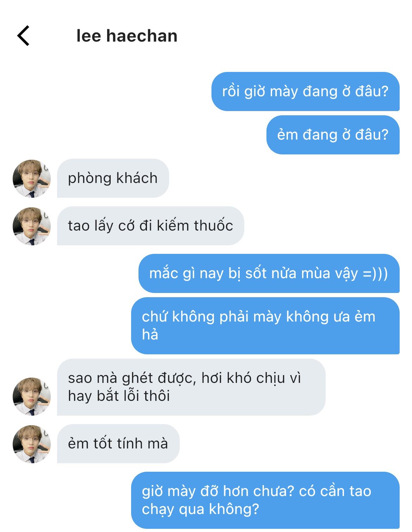Select the 'rồi giờ mày đang ở đâu?' bubble
Image resolution: width=412 pixels, height=532 pixels.
point(305,91)
